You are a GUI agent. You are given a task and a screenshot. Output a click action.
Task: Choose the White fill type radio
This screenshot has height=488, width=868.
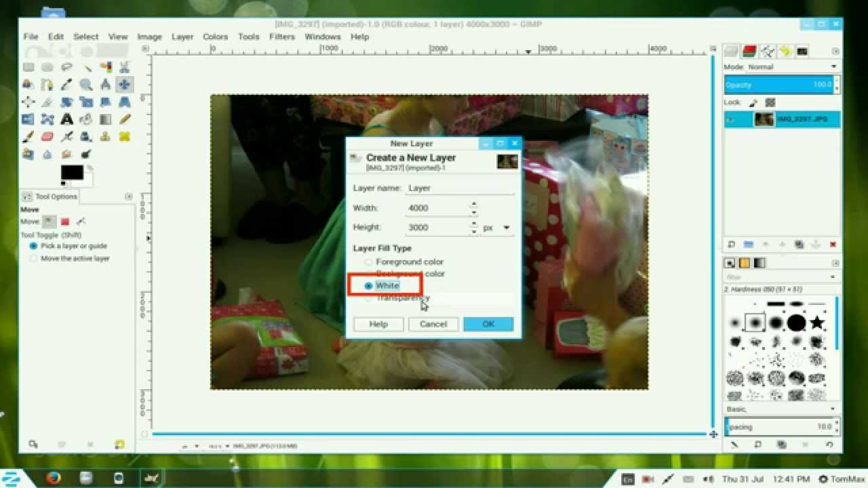point(368,286)
